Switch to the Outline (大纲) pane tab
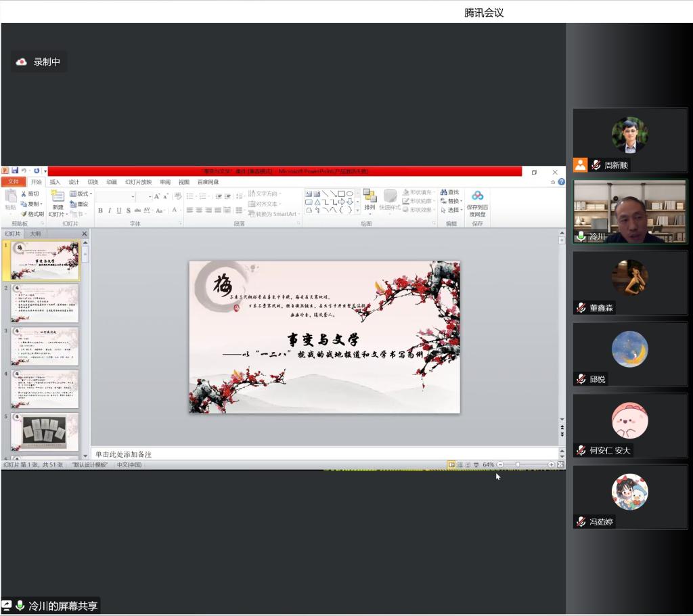 (x=35, y=234)
